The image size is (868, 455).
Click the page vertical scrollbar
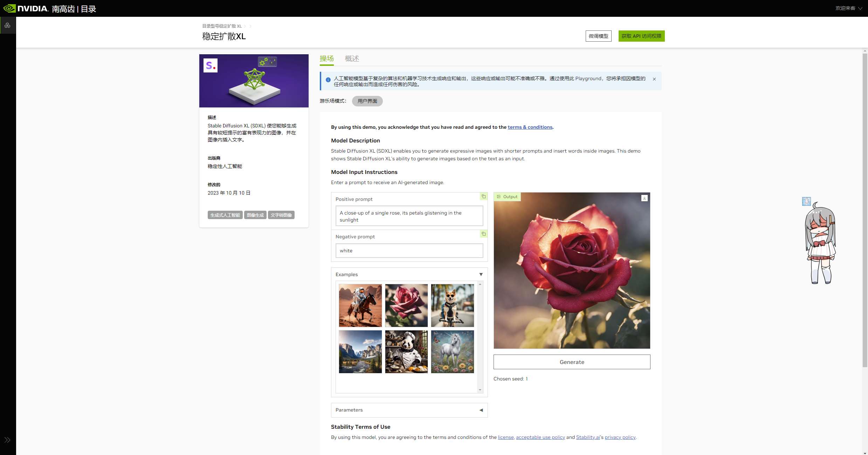coord(865,210)
